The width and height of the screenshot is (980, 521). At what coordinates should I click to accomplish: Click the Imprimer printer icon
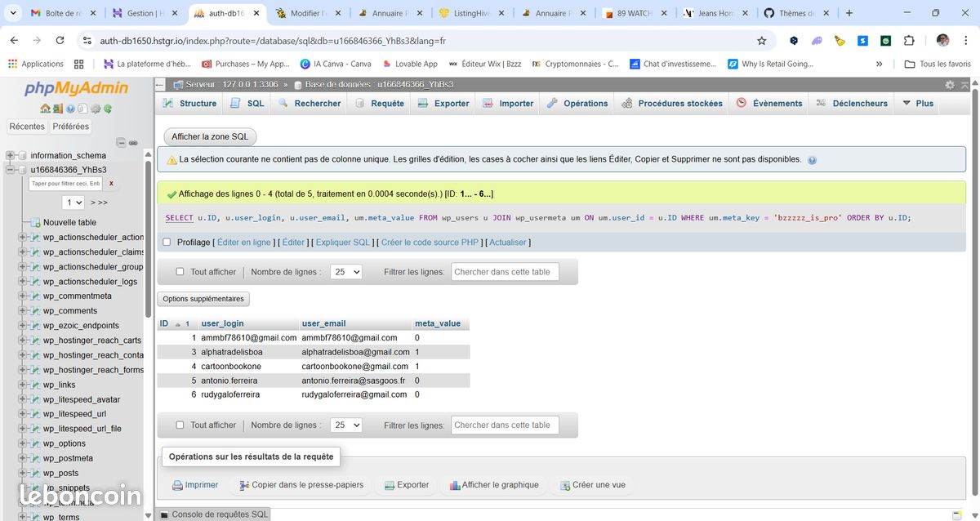(x=177, y=485)
